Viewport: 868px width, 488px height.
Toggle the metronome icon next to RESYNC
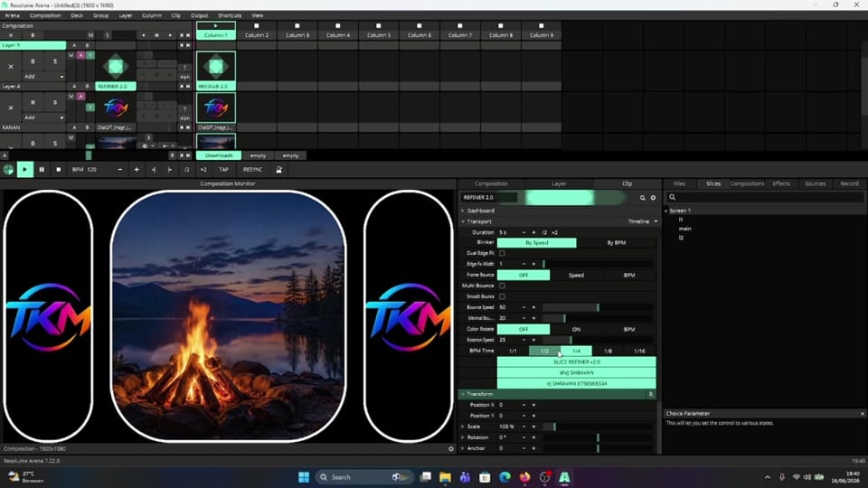(x=279, y=170)
